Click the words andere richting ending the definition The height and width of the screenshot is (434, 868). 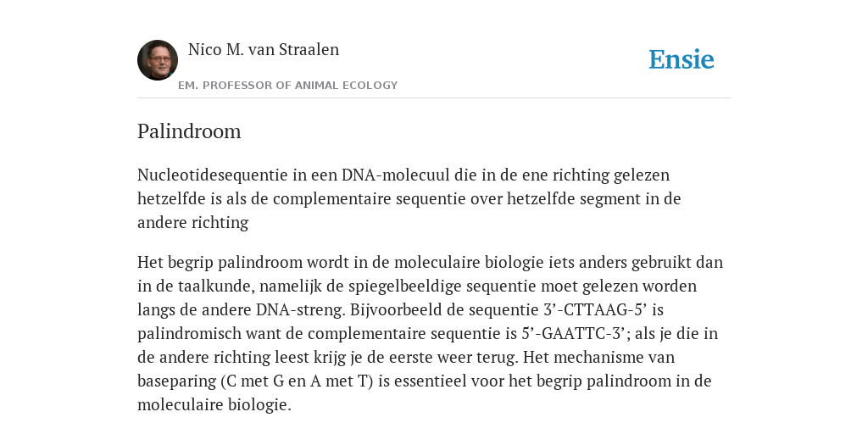[x=192, y=223]
